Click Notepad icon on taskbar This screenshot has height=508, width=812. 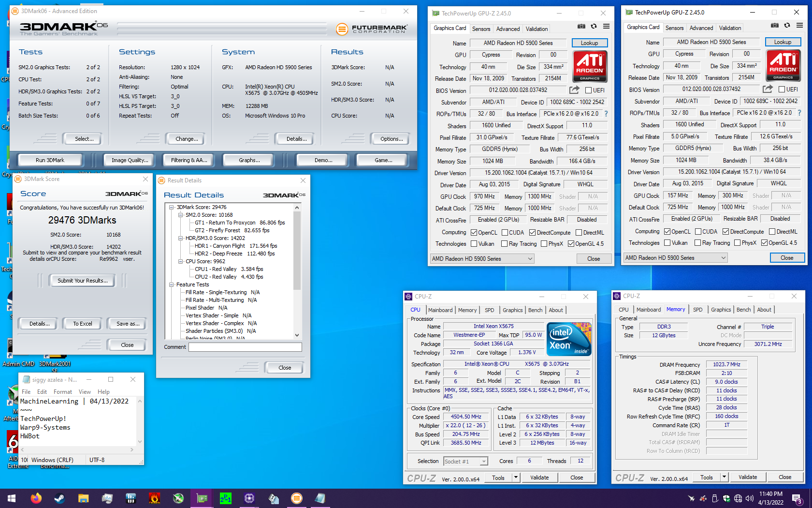coord(320,498)
